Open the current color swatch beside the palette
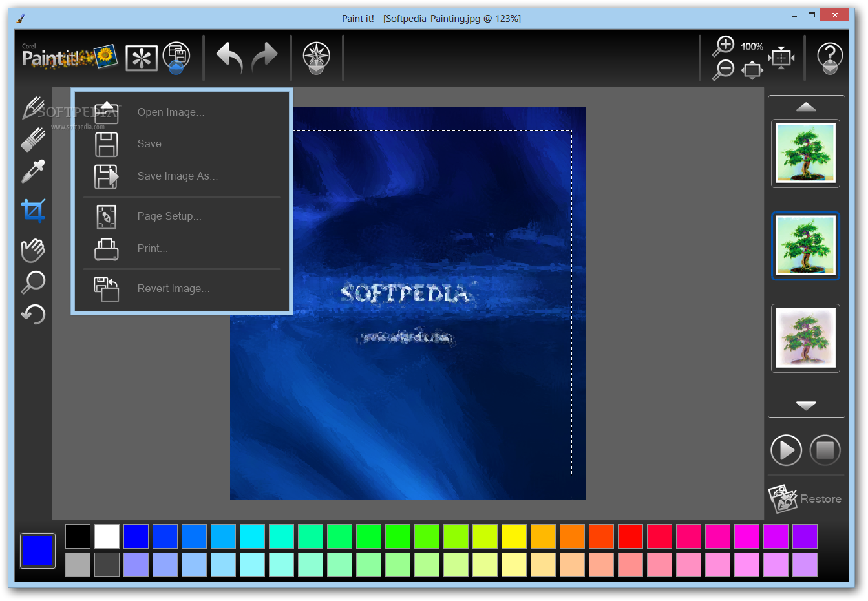 [37, 551]
